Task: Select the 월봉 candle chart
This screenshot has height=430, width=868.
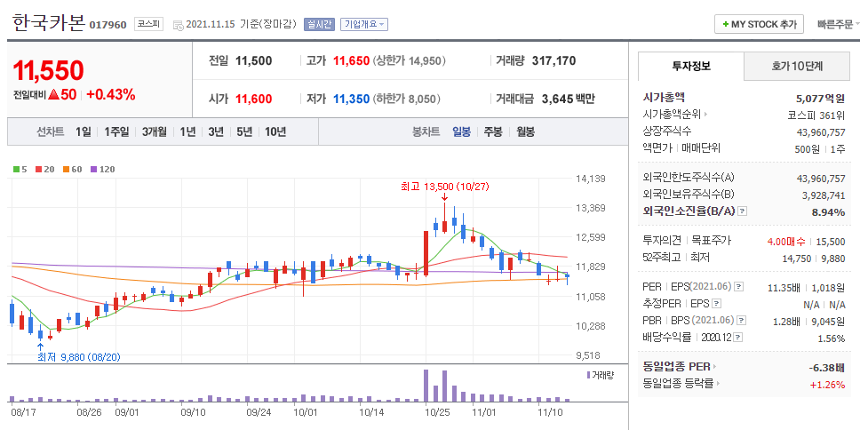Action: point(526,132)
